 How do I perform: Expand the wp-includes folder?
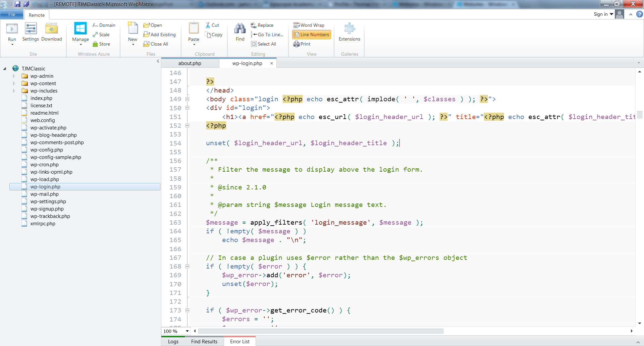click(x=14, y=91)
